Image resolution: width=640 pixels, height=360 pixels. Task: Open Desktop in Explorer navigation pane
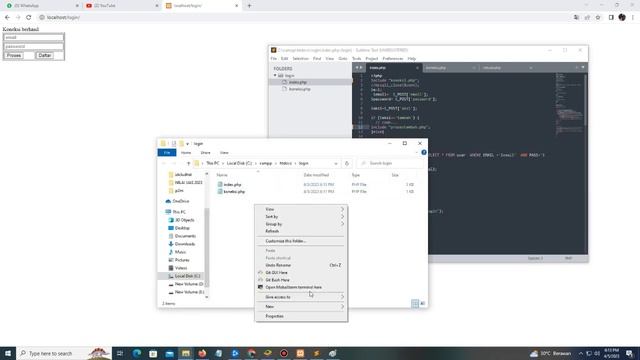182,228
